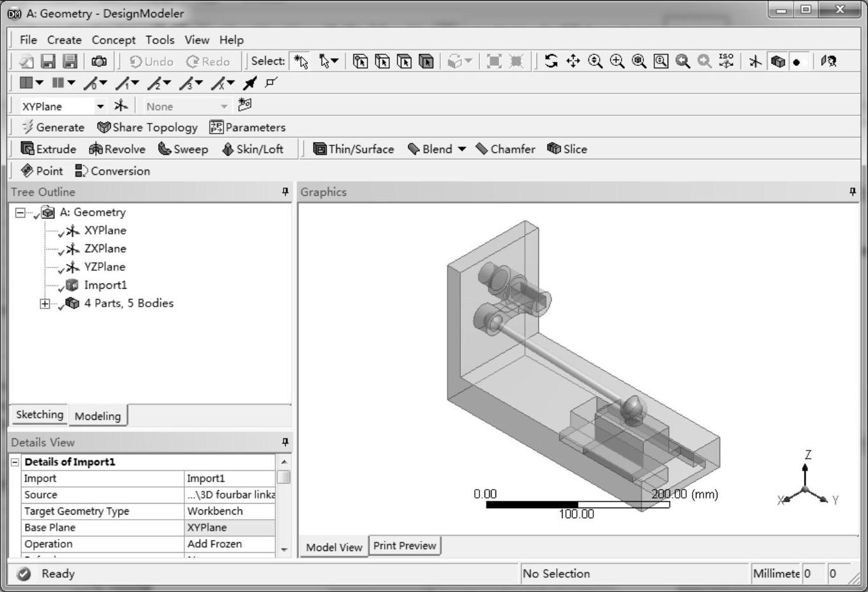Open the Blend dropdown arrow
The width and height of the screenshot is (868, 592).
coord(462,149)
